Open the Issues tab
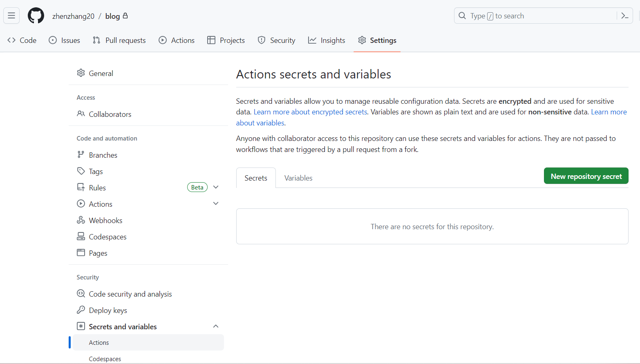This screenshot has height=364, width=640. coord(65,40)
